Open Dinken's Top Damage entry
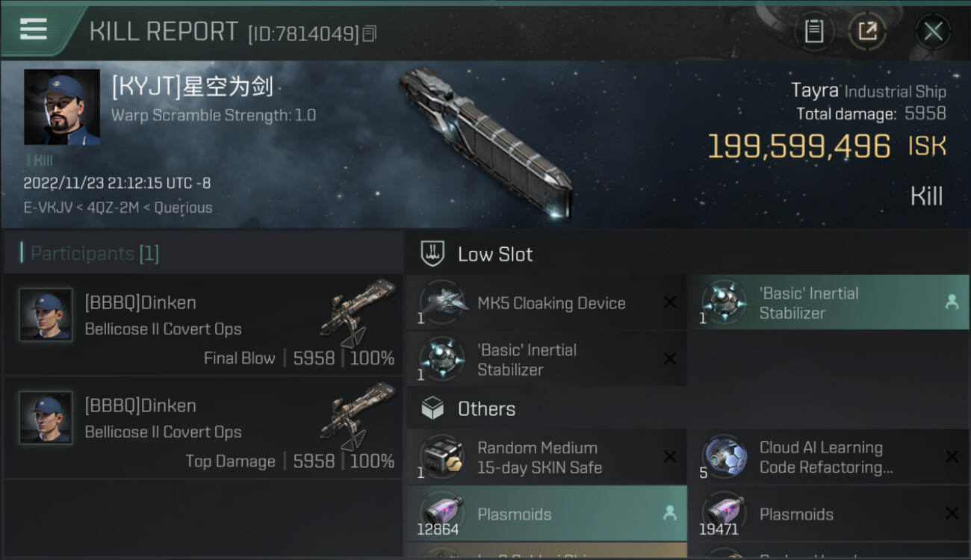 [203, 429]
